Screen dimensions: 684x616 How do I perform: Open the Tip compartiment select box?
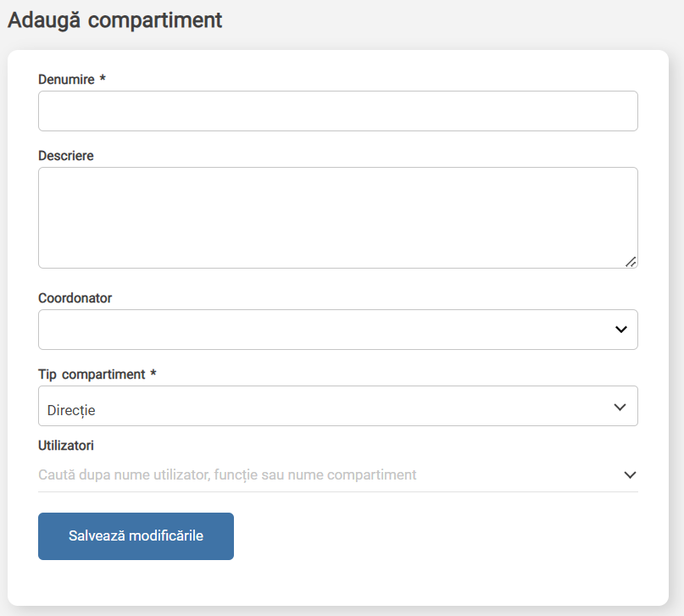(338, 406)
